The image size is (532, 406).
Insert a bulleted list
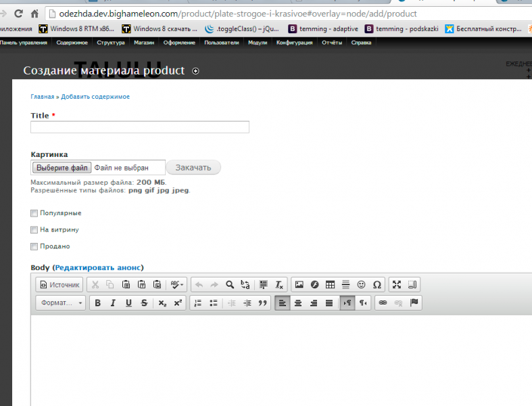214,302
